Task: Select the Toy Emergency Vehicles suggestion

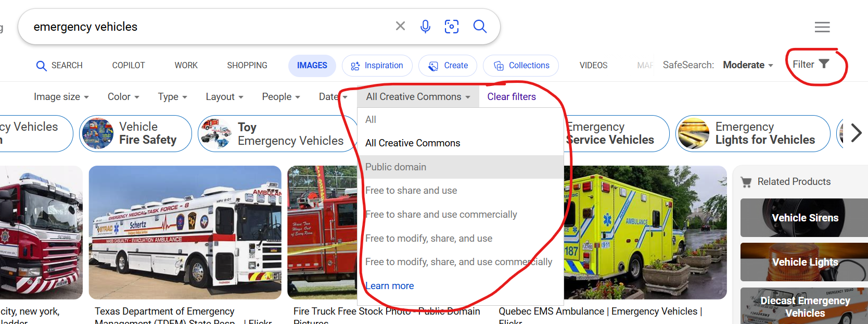Action: (277, 134)
